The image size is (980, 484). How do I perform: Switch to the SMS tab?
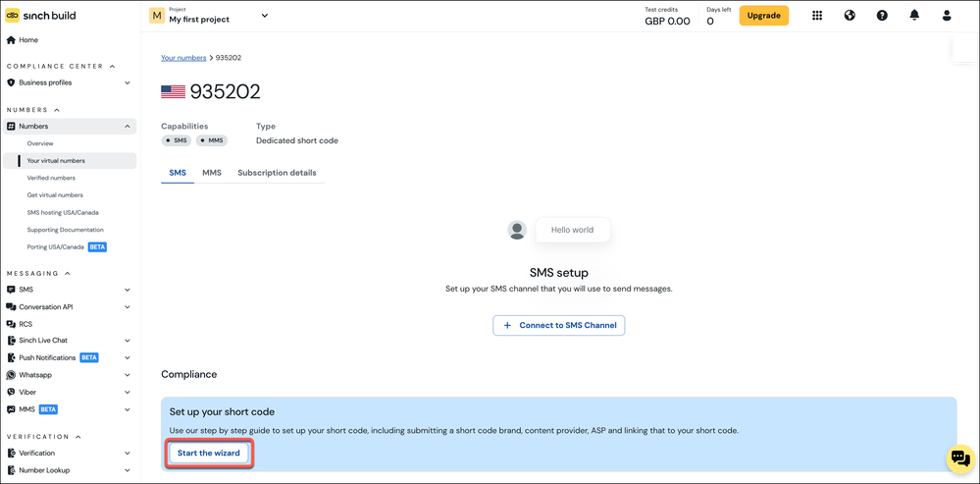pos(178,173)
